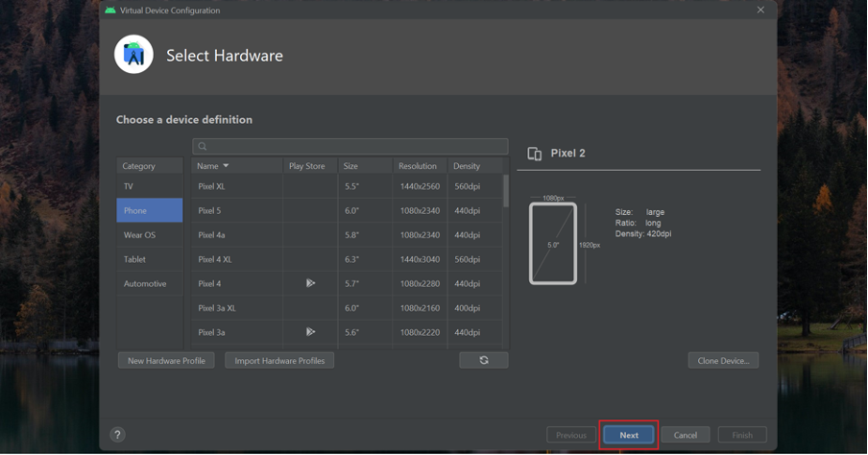Click the Play Store column header
The image size is (868, 455).
point(310,165)
